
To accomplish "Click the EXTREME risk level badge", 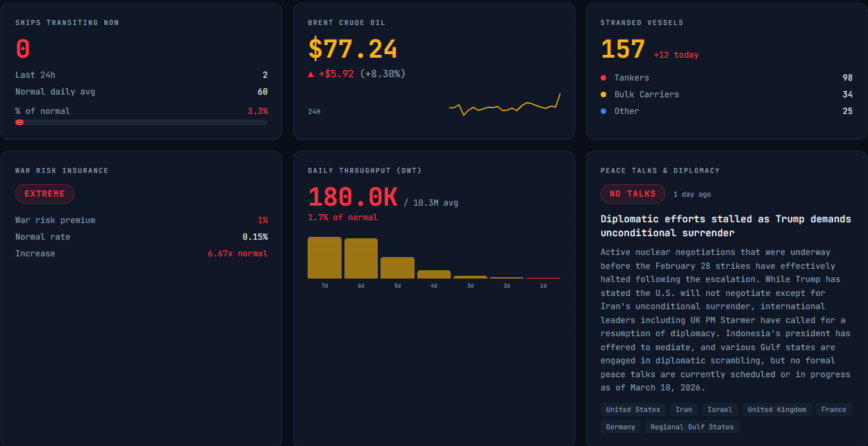I will [x=44, y=194].
